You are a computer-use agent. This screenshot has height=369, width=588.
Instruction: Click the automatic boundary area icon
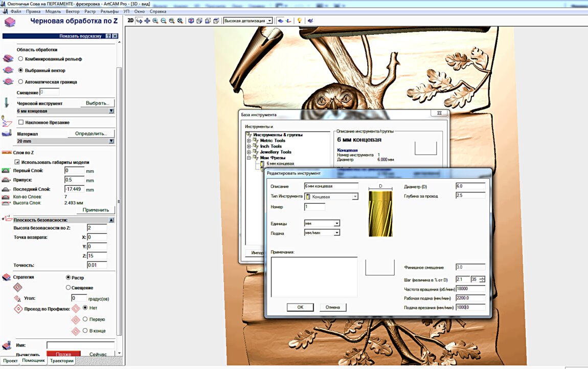[x=8, y=81]
